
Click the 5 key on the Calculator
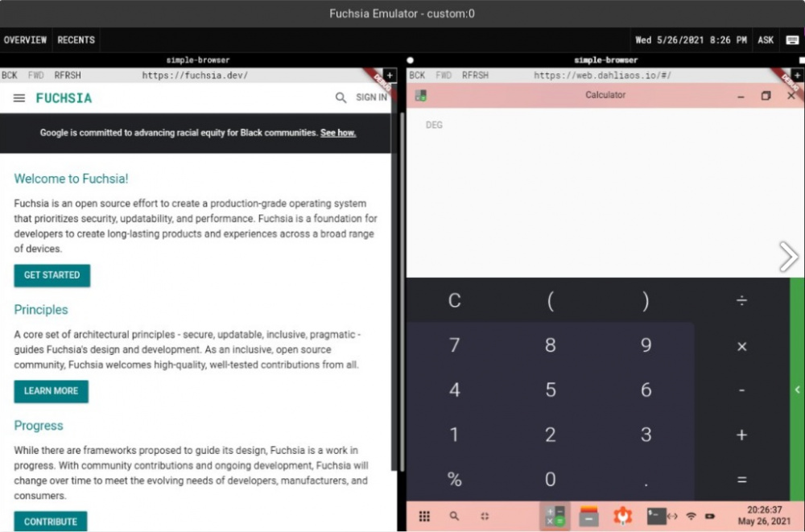point(550,390)
